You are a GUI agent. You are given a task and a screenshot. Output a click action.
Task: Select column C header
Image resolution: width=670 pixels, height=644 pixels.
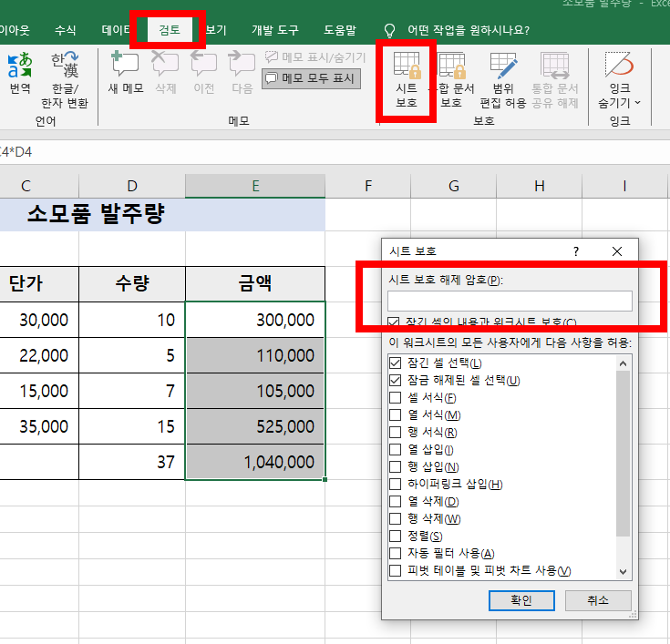pos(39,186)
